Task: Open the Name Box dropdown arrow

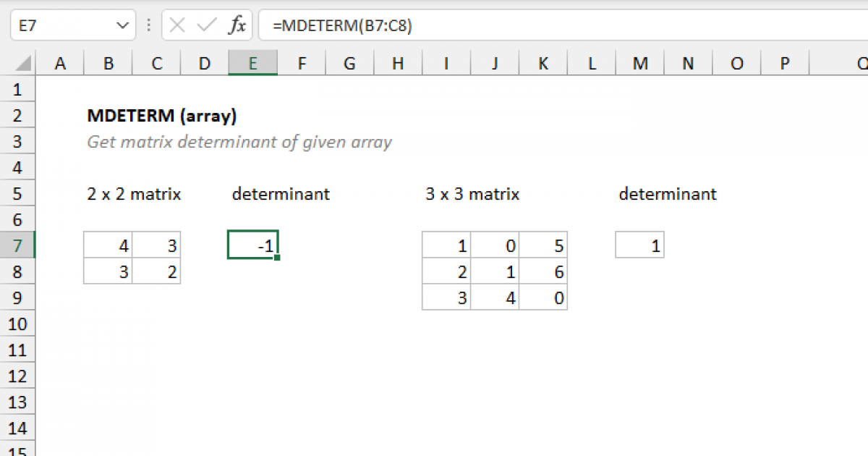Action: [x=123, y=24]
